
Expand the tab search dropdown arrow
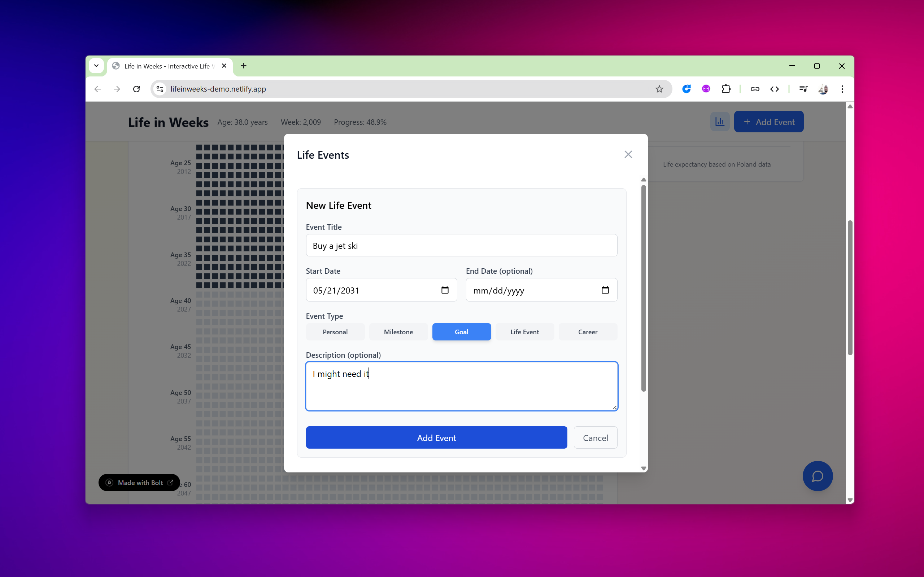pos(96,66)
